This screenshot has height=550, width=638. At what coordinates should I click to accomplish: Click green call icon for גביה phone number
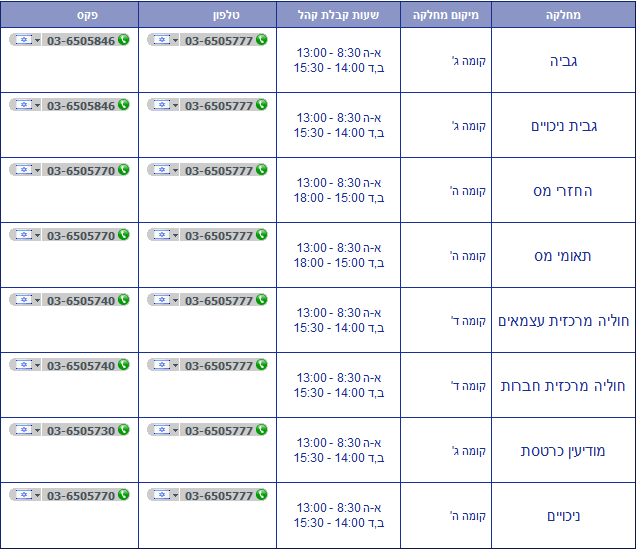261,40
